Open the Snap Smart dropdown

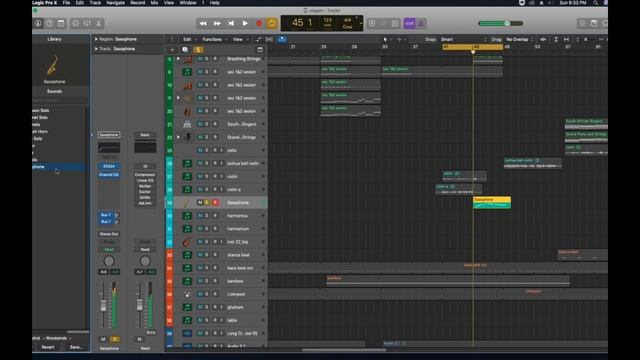tap(464, 40)
